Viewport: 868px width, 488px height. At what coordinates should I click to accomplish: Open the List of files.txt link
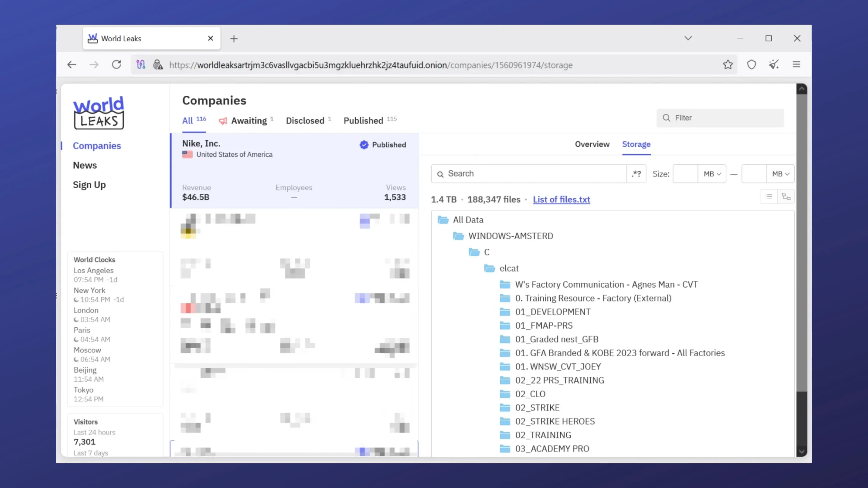click(561, 199)
